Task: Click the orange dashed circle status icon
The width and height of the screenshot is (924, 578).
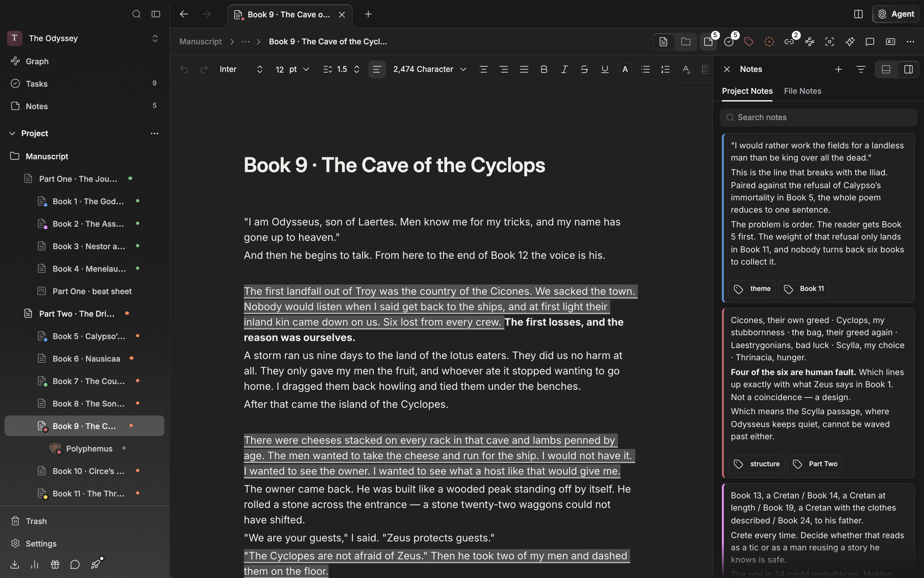Action: click(x=769, y=42)
